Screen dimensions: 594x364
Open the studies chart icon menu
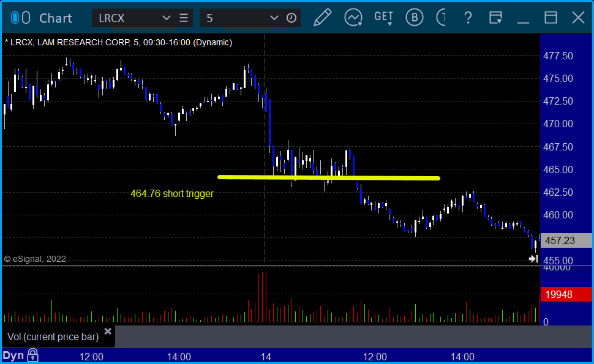tap(353, 17)
